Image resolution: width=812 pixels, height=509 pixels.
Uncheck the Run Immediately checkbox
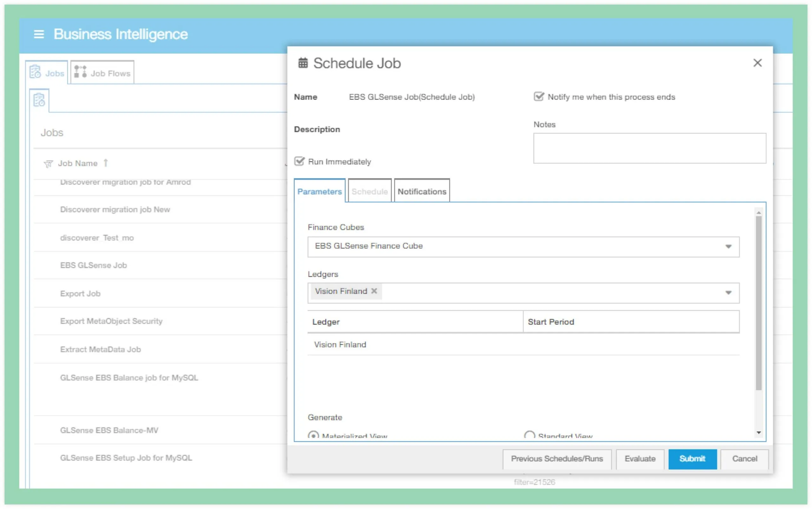coord(299,161)
